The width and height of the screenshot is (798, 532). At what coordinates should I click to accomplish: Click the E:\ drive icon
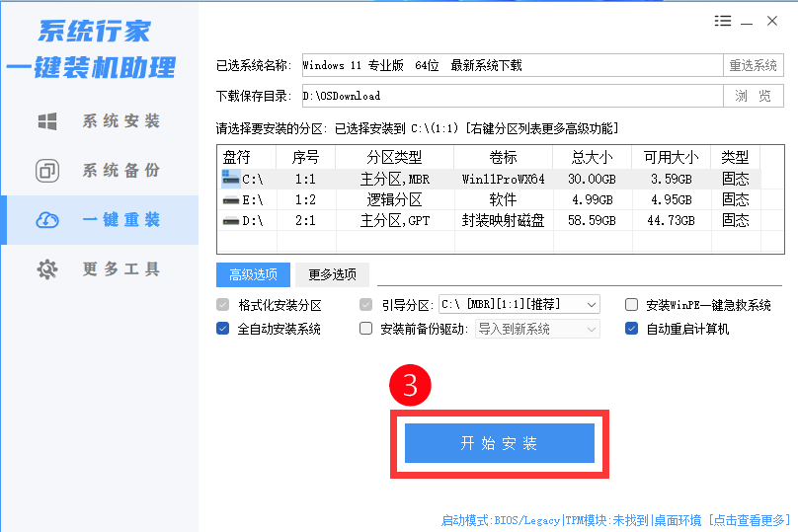pyautogui.click(x=231, y=200)
